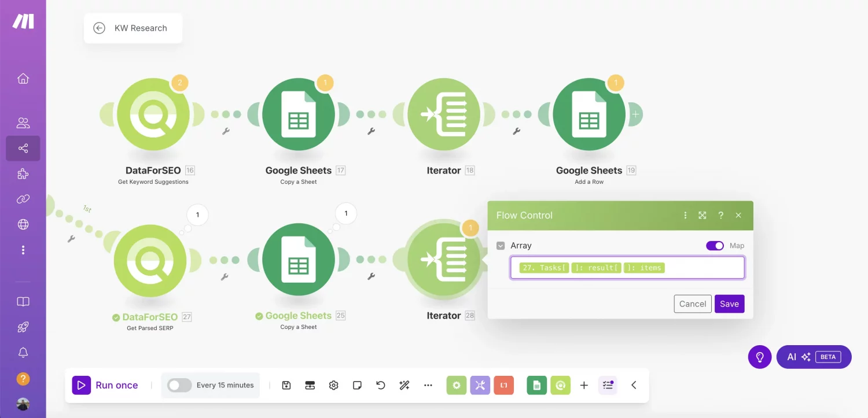Open Team icon in left sidebar

(x=23, y=123)
